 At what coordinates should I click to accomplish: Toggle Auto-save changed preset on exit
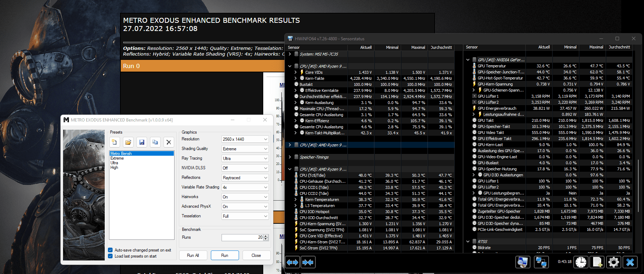point(110,250)
